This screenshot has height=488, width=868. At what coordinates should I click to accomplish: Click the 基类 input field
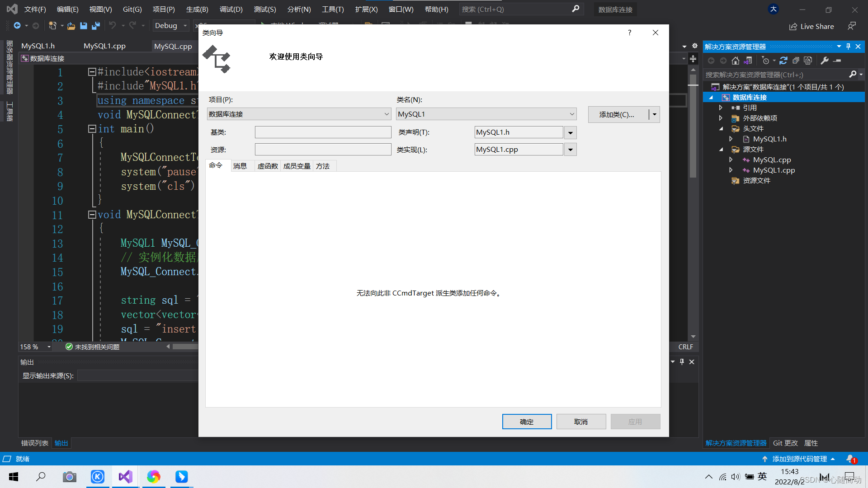tap(323, 132)
